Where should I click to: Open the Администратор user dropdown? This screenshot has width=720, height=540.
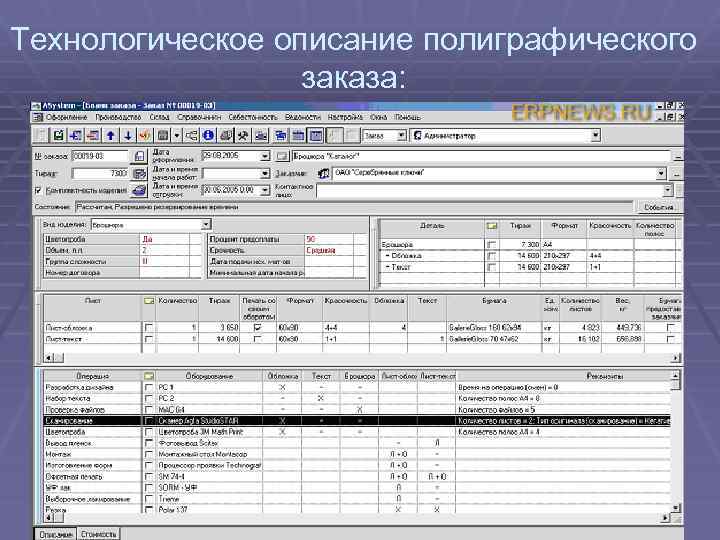(595, 135)
